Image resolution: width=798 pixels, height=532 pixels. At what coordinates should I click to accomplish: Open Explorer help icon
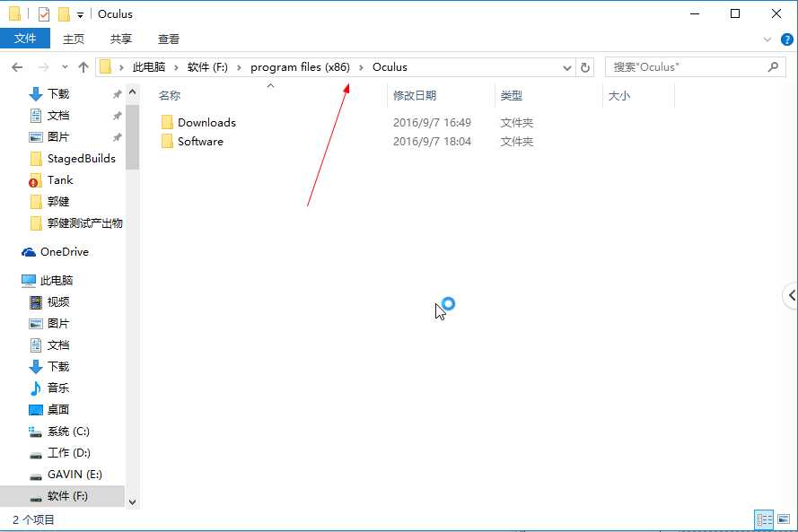[787, 39]
